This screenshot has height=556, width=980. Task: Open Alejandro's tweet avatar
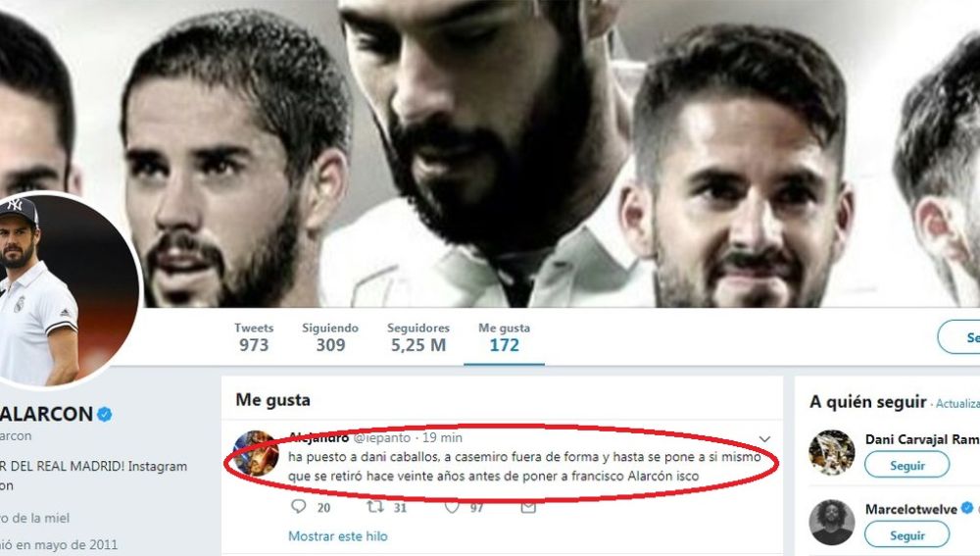point(256,453)
